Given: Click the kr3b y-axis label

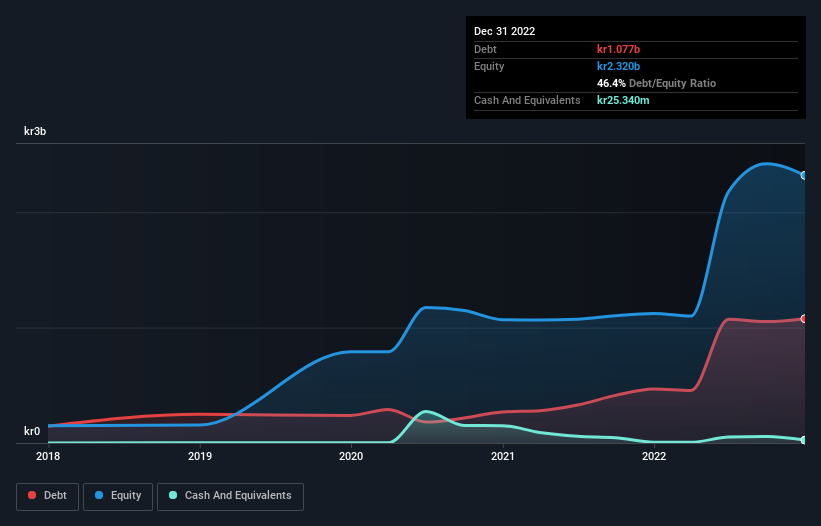Looking at the screenshot, I should (35, 131).
